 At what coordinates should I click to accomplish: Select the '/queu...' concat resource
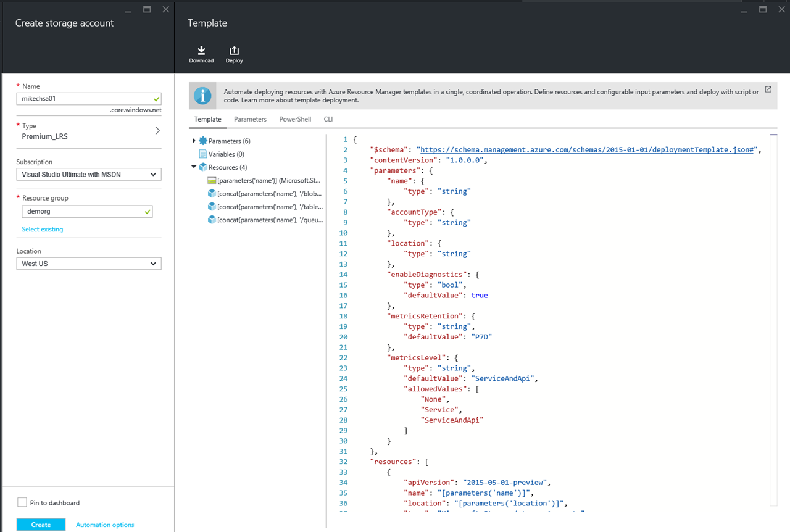[265, 220]
